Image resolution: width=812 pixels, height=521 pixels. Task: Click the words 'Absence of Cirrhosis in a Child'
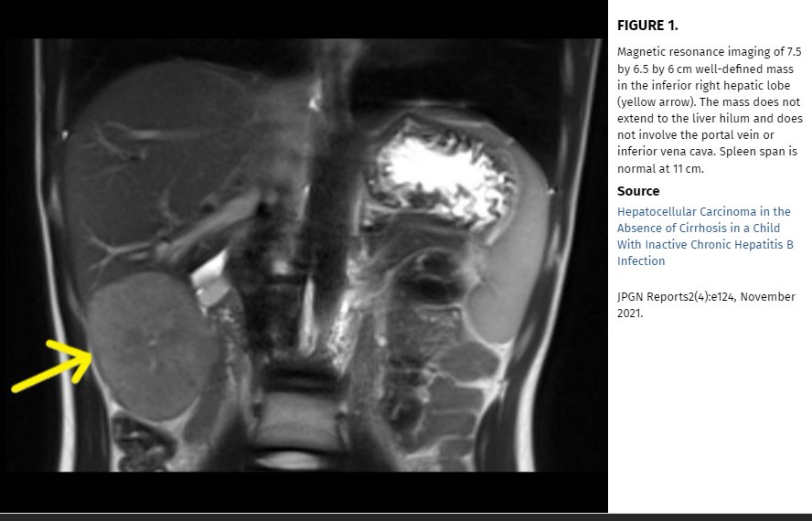[698, 228]
